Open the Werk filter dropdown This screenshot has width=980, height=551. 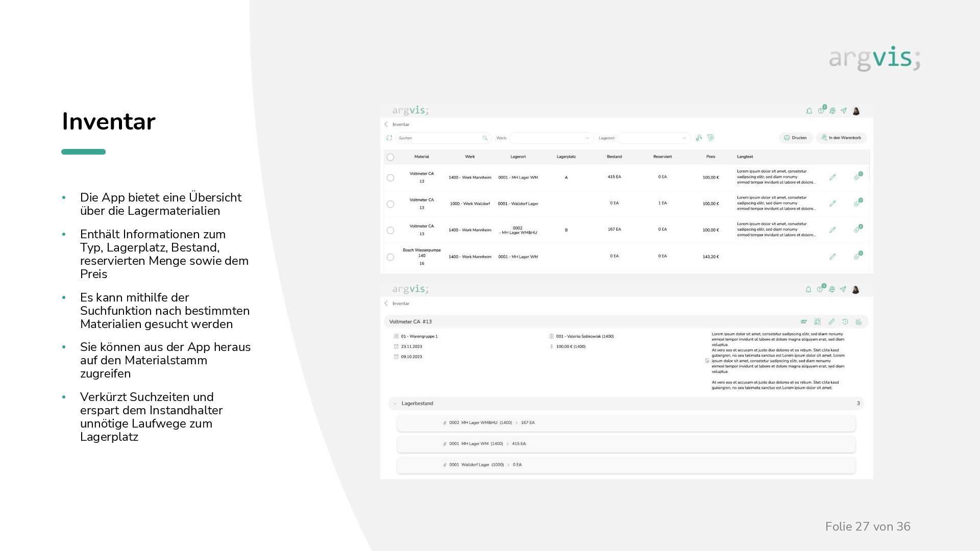(x=551, y=138)
